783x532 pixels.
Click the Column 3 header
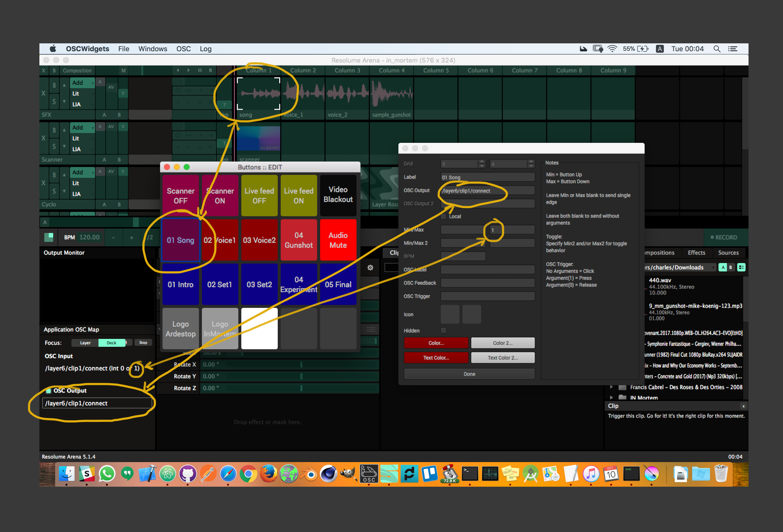pyautogui.click(x=347, y=70)
